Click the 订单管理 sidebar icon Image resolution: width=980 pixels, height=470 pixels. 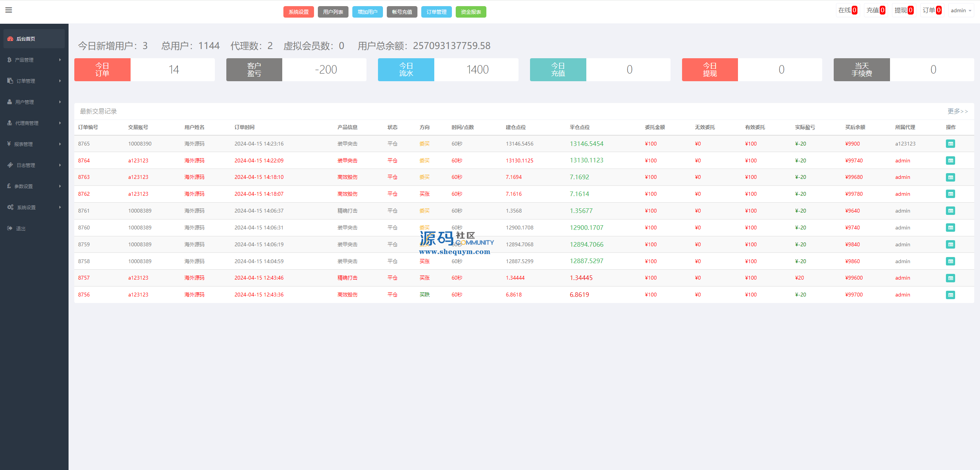(x=10, y=81)
